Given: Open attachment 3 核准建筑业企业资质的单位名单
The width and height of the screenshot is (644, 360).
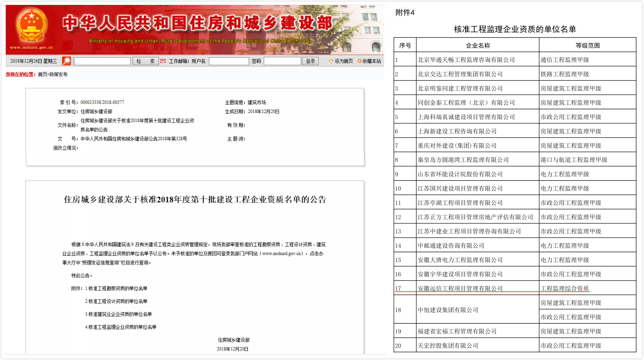Looking at the screenshot, I should (x=120, y=314).
